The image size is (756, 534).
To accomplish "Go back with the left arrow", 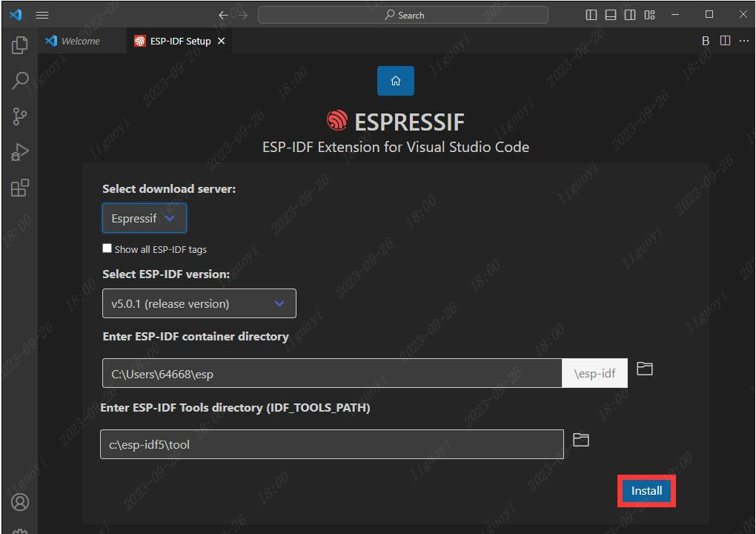I will tap(223, 15).
